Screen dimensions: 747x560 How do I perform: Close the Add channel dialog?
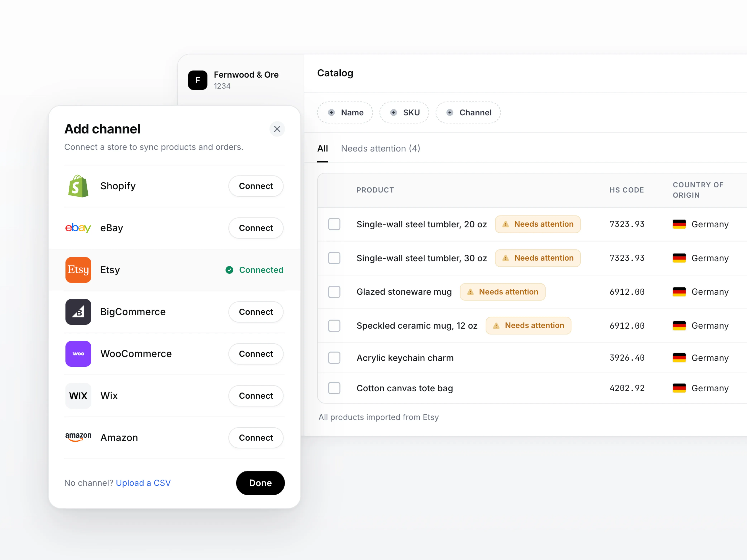(x=277, y=129)
